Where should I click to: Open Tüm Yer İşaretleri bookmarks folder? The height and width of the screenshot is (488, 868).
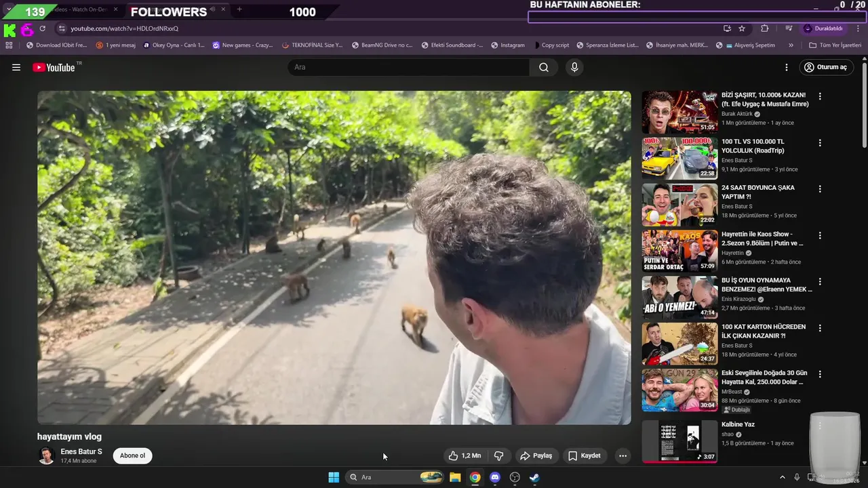pyautogui.click(x=835, y=45)
